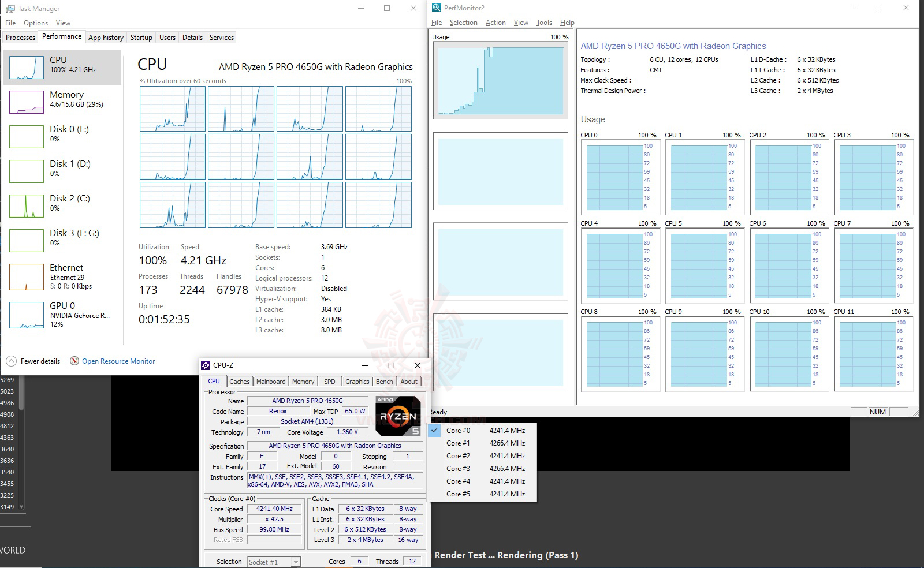Viewport: 924px width, 568px height.
Task: Switch to the Details tab
Action: coord(192,38)
